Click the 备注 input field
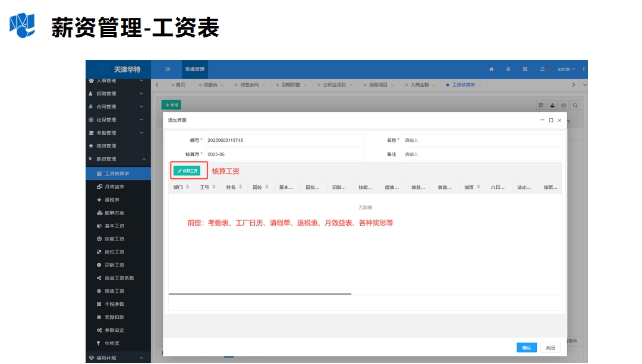 (481, 154)
